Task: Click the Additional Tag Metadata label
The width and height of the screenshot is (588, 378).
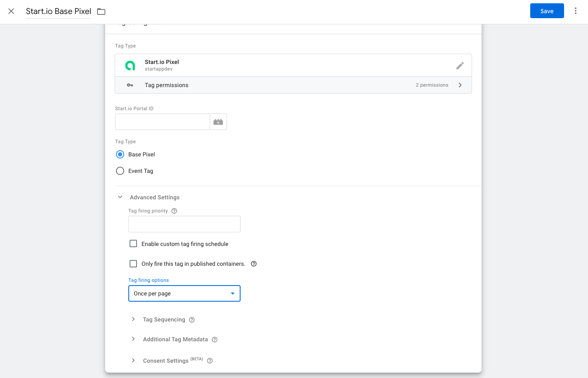Action: pyautogui.click(x=175, y=339)
